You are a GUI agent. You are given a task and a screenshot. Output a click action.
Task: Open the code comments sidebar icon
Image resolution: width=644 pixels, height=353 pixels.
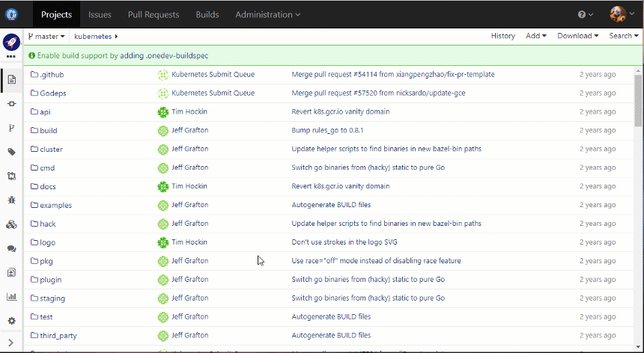11,248
